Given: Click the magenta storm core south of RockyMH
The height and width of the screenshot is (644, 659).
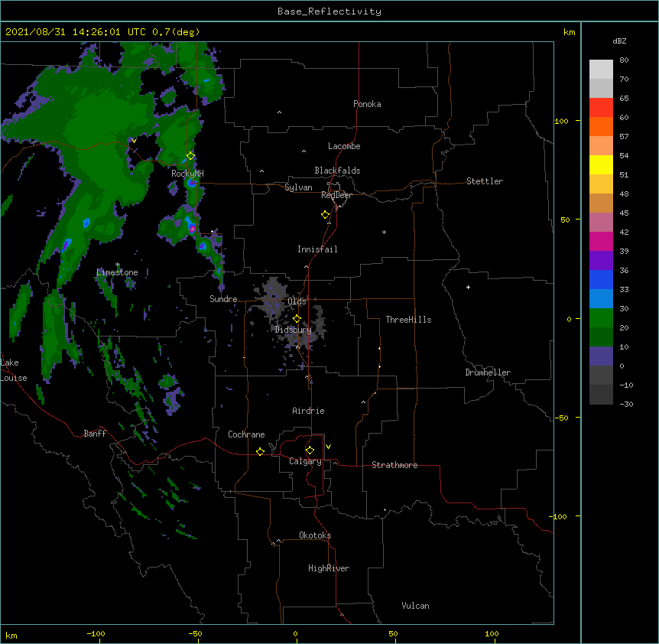Looking at the screenshot, I should [x=192, y=229].
